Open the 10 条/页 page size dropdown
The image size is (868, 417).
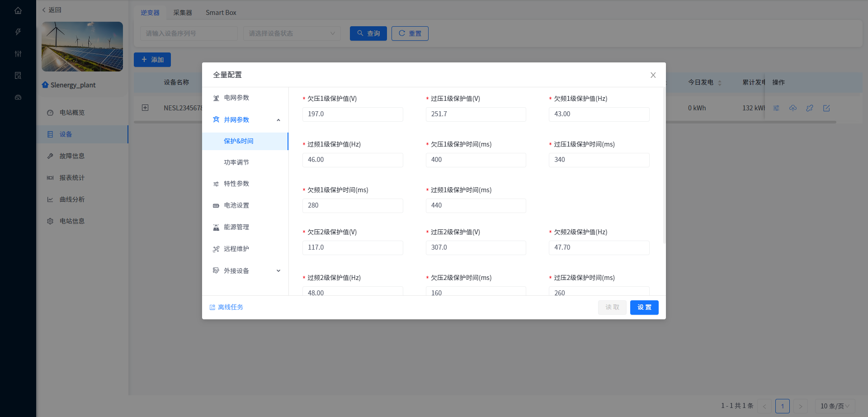pyautogui.click(x=834, y=406)
